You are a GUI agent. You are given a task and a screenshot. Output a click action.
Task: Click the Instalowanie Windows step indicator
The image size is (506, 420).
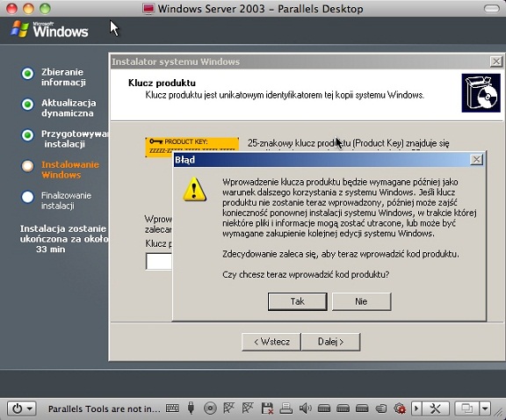coord(28,166)
